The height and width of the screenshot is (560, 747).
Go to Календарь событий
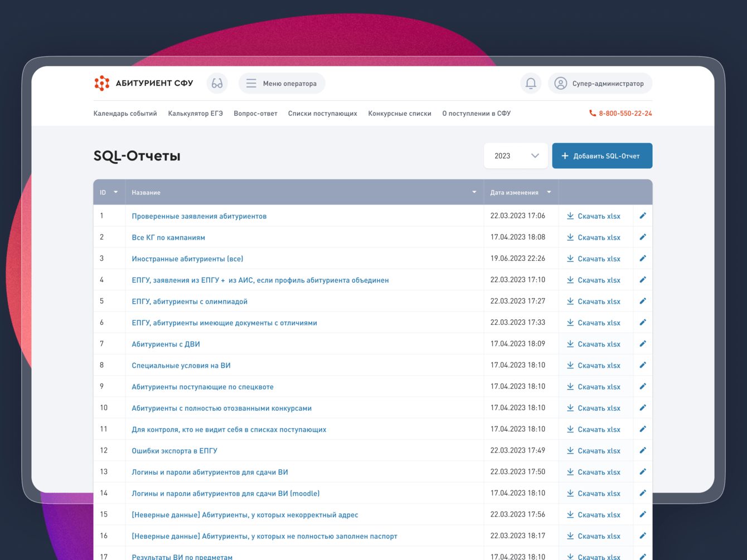click(125, 114)
